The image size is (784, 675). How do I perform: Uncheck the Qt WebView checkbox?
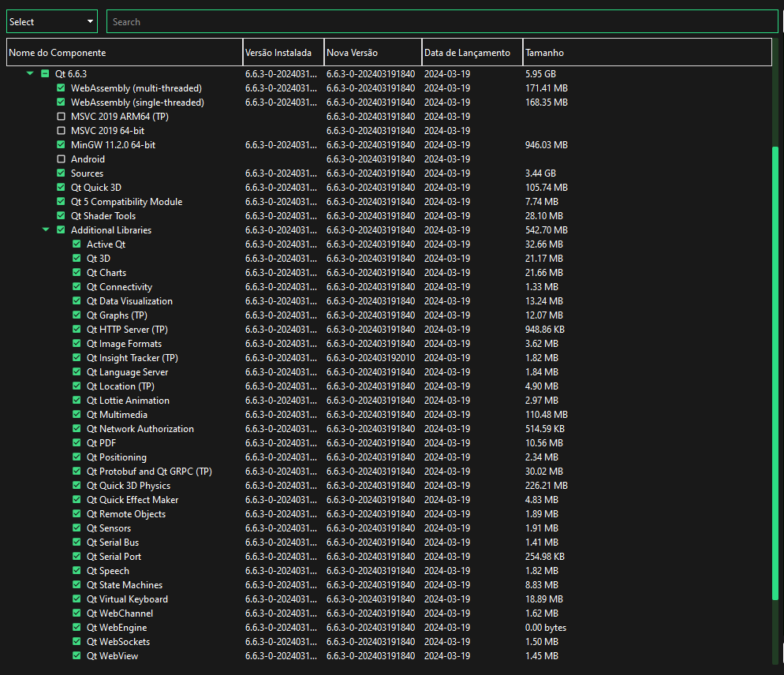click(x=77, y=656)
